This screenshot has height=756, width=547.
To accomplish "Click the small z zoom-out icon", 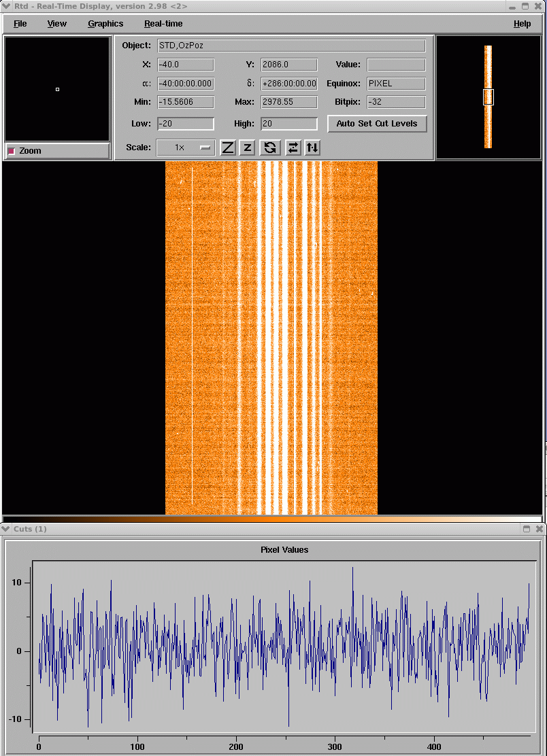I will point(248,148).
